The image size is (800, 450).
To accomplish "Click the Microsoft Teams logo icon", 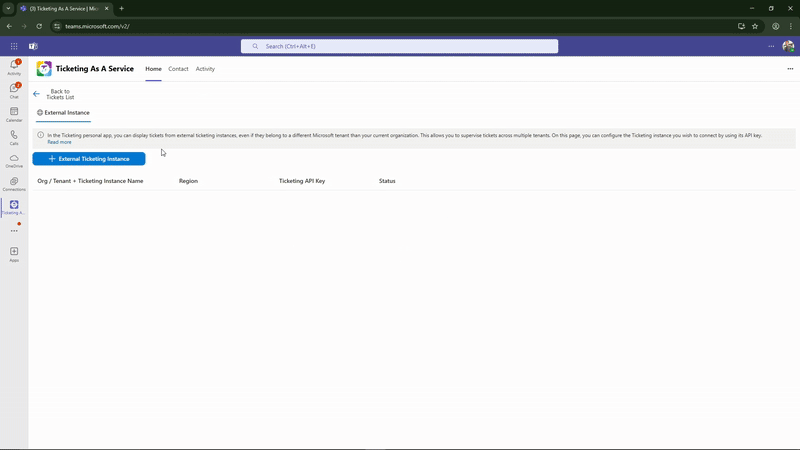I will click(33, 46).
